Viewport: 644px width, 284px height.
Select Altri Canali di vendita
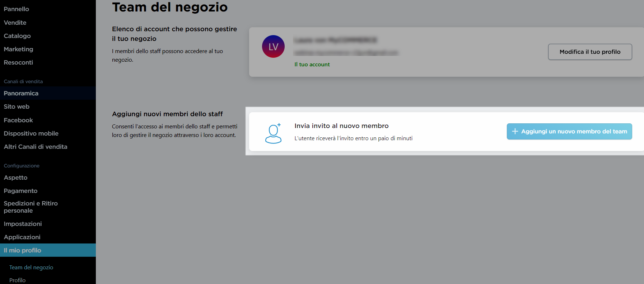pos(36,147)
